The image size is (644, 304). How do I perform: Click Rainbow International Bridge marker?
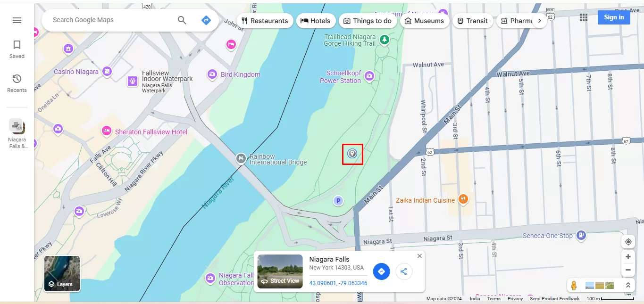[241, 158]
